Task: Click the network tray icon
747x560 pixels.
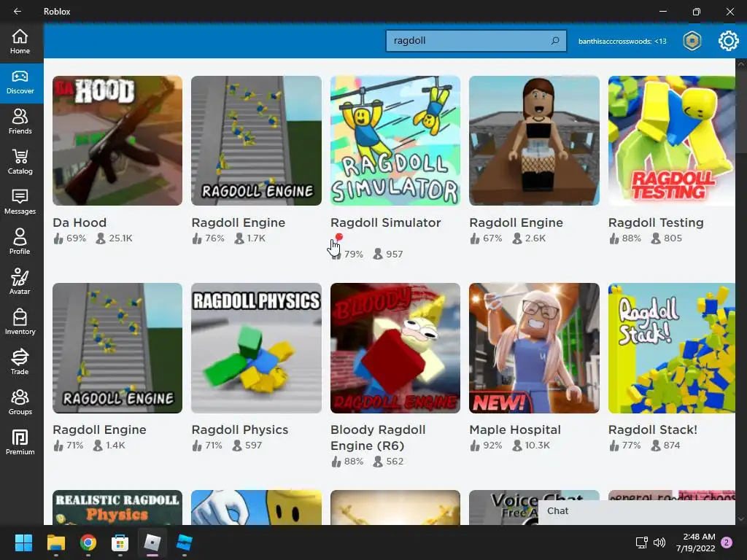Action: [x=642, y=542]
